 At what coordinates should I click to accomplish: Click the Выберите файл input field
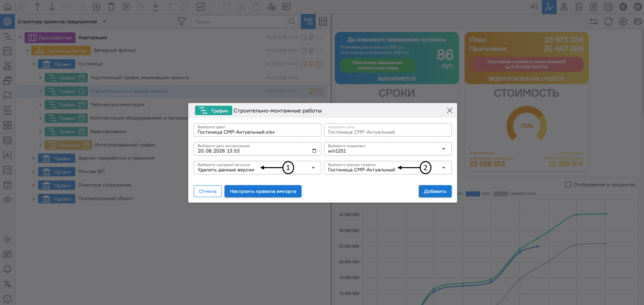(257, 130)
